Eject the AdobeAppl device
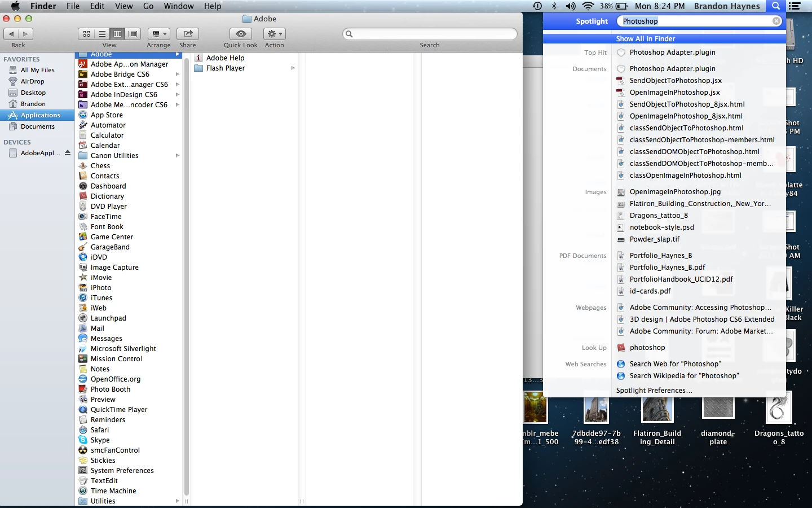This screenshot has height=508, width=812. click(x=68, y=153)
